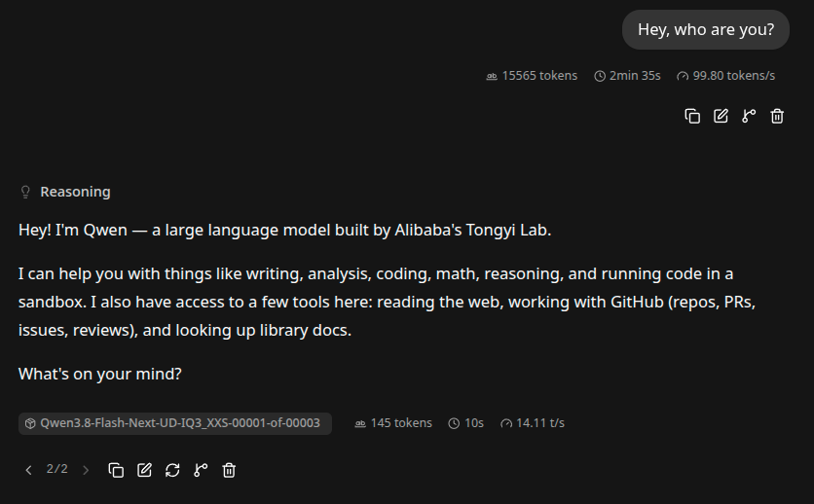Branch conversation from assistant response

tap(201, 470)
